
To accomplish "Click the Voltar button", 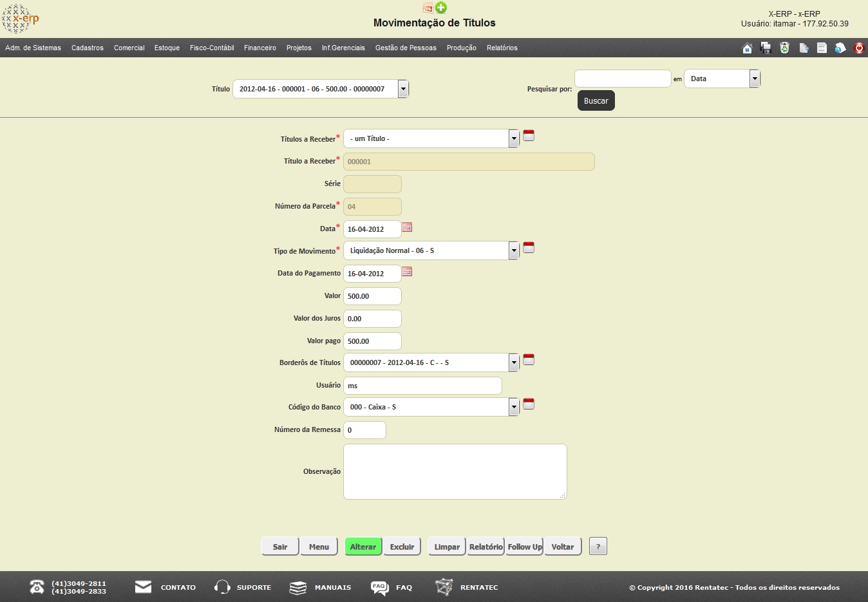I will tap(563, 547).
